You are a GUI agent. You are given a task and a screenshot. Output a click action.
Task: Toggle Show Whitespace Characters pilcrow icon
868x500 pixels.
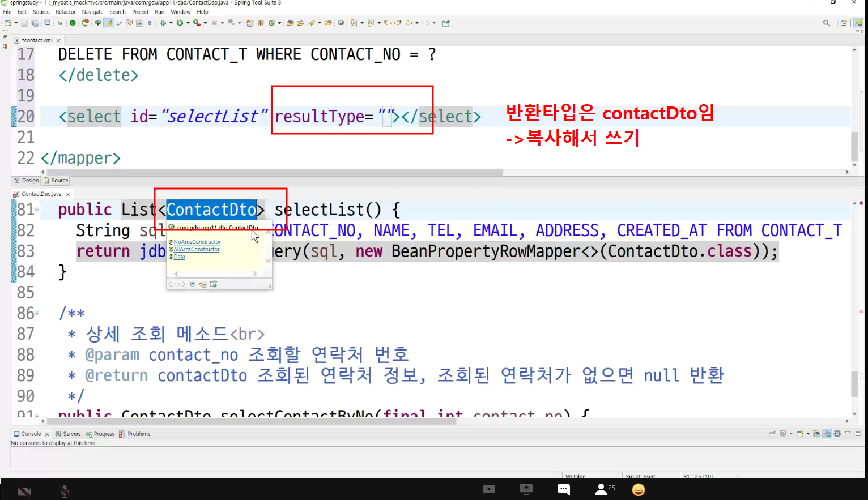click(x=150, y=23)
